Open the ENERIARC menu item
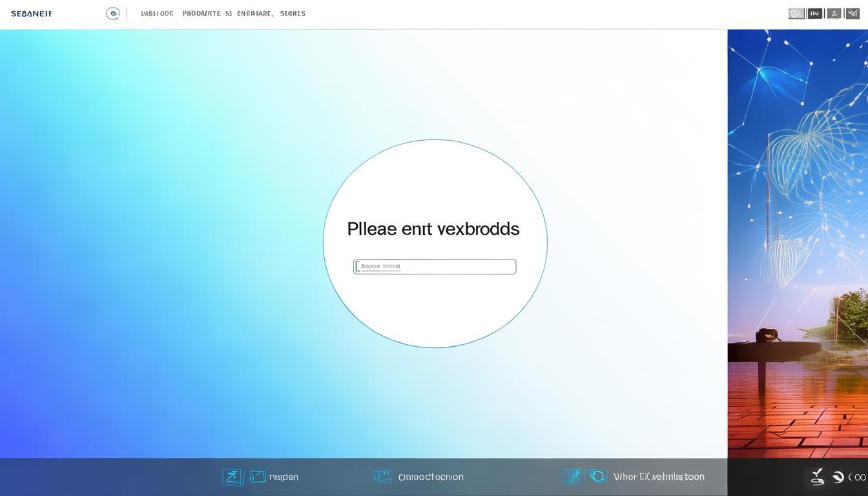The width and height of the screenshot is (868, 496). (x=255, y=14)
